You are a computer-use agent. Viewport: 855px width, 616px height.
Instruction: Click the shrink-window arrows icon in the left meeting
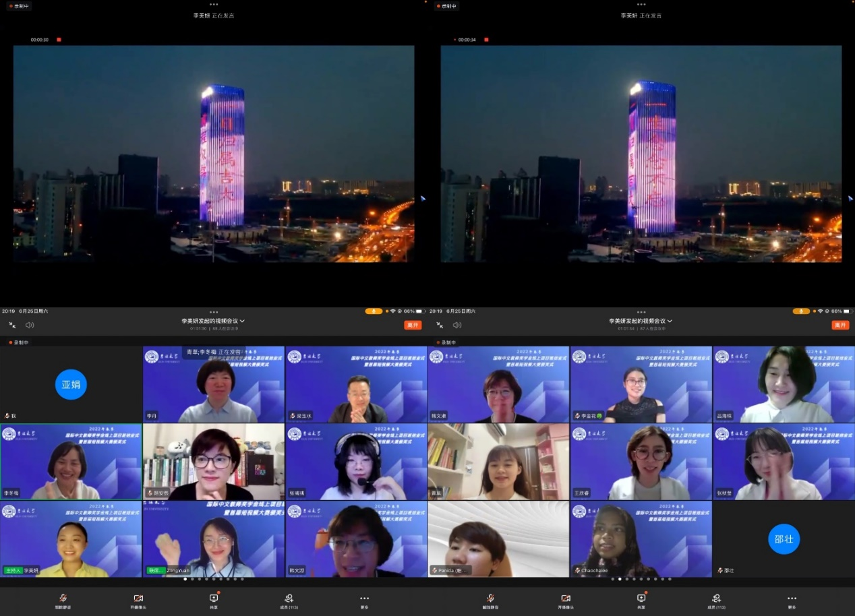[x=12, y=325]
